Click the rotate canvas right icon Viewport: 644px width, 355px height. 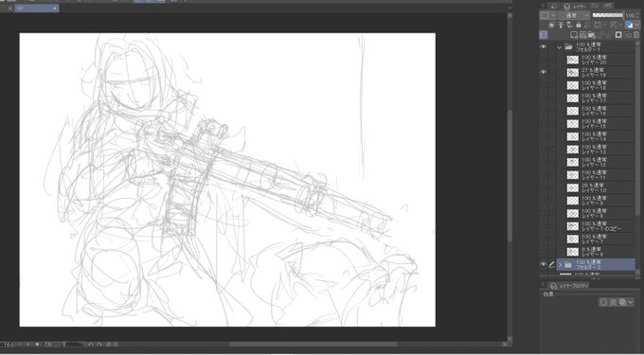click(99, 344)
